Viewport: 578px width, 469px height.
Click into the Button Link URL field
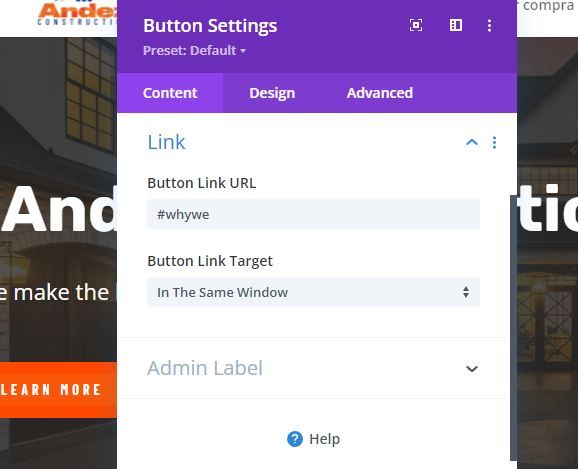[x=314, y=214]
